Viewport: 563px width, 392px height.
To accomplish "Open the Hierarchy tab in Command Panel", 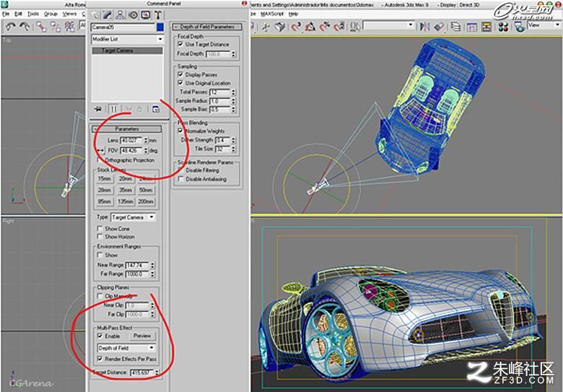I will pyautogui.click(x=121, y=14).
